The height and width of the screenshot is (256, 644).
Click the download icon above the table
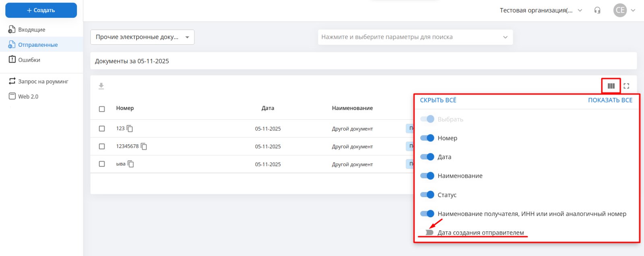tap(101, 86)
